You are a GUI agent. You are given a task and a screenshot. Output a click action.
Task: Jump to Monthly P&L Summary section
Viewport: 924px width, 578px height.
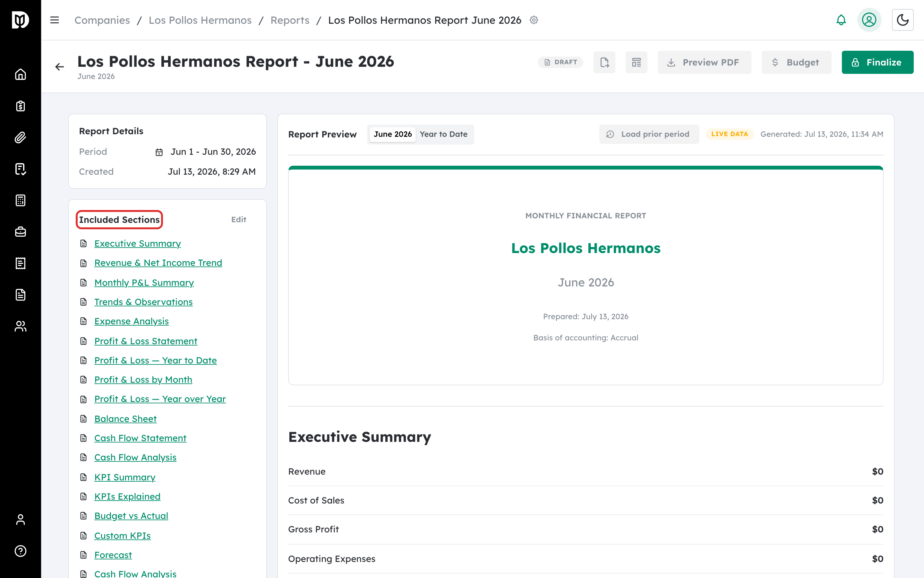point(144,283)
